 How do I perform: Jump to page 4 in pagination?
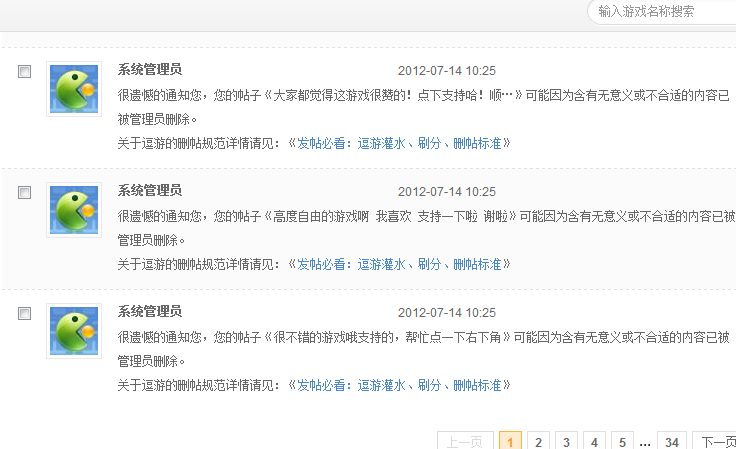point(594,441)
